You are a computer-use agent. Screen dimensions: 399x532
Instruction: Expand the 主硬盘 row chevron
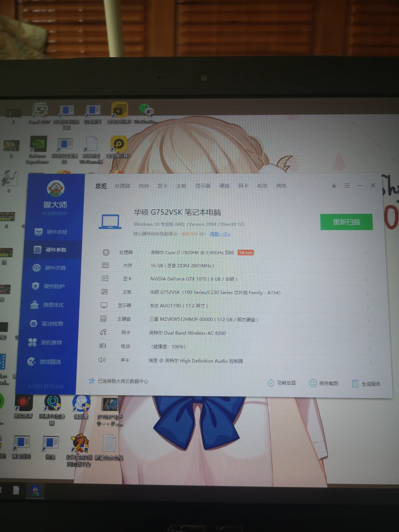369,321
